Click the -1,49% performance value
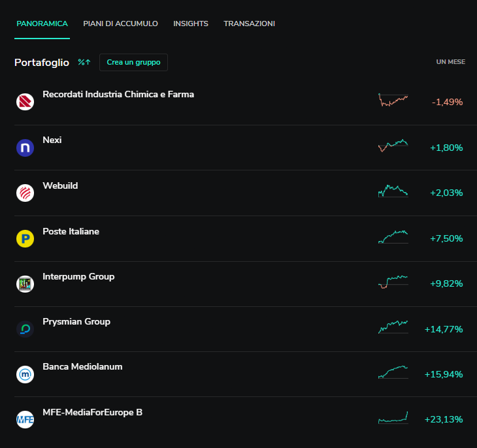 [447, 102]
